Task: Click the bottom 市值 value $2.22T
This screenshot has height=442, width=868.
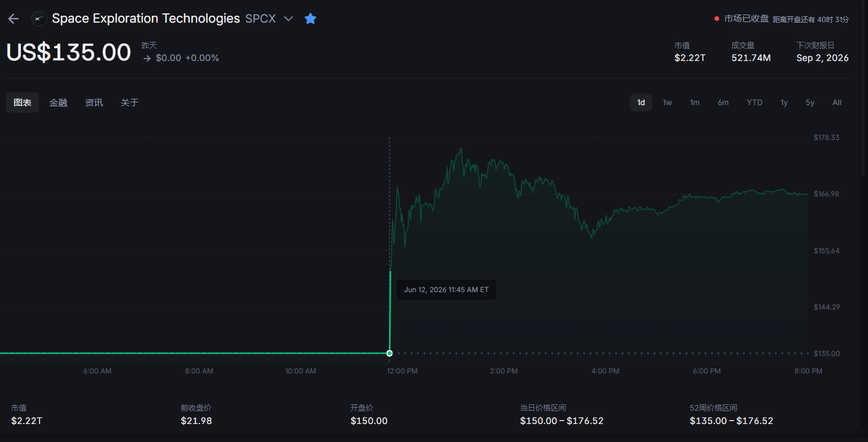Action: pyautogui.click(x=27, y=421)
